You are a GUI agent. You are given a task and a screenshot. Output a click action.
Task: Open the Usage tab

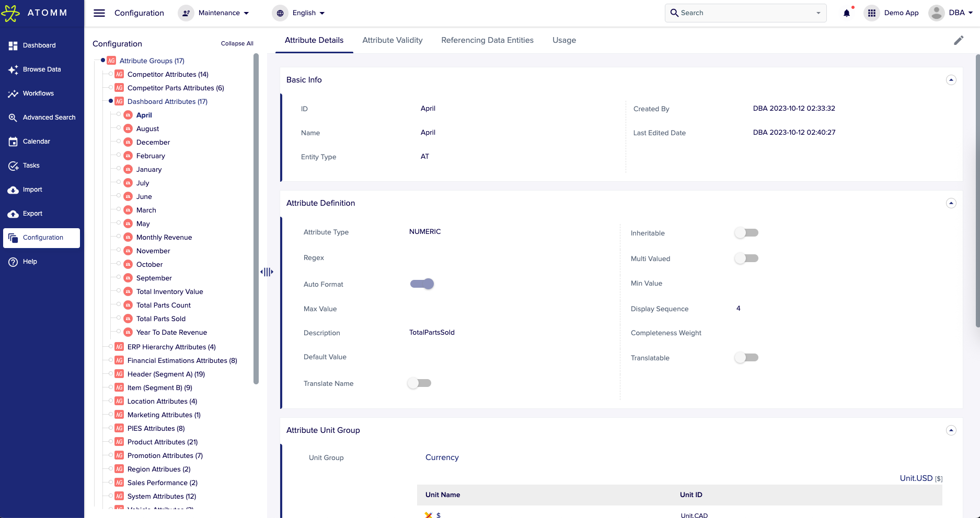[x=564, y=40]
